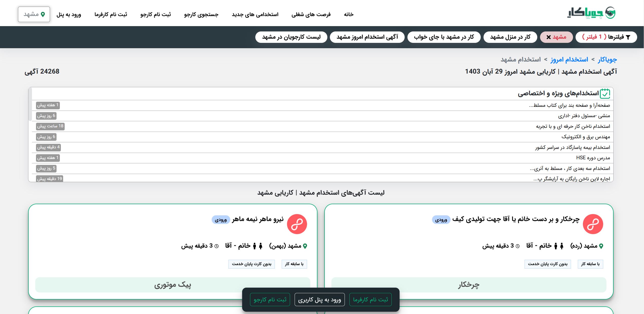This screenshot has width=644, height=314.
Task: Select the کار در منزل مشهد chip
Action: (510, 37)
